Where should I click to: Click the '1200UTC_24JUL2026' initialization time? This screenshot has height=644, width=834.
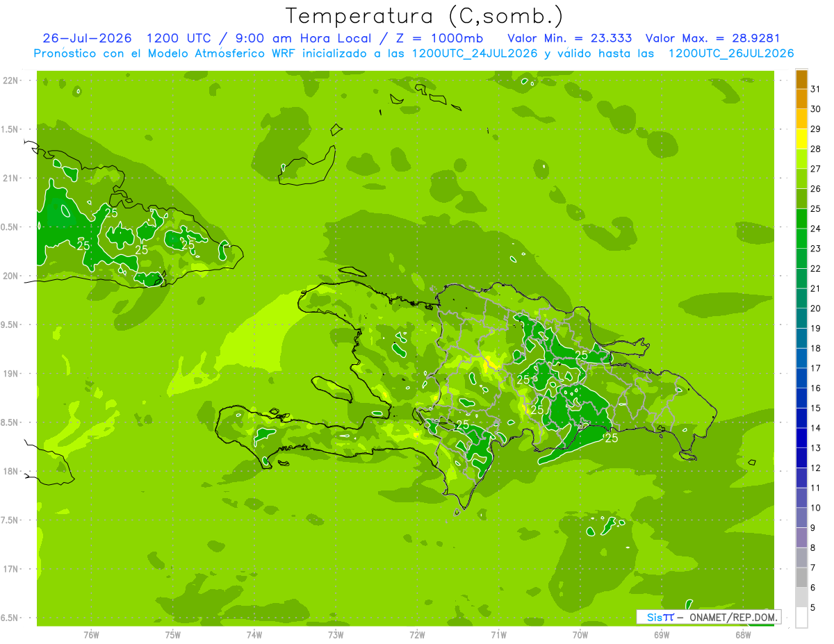475,53
